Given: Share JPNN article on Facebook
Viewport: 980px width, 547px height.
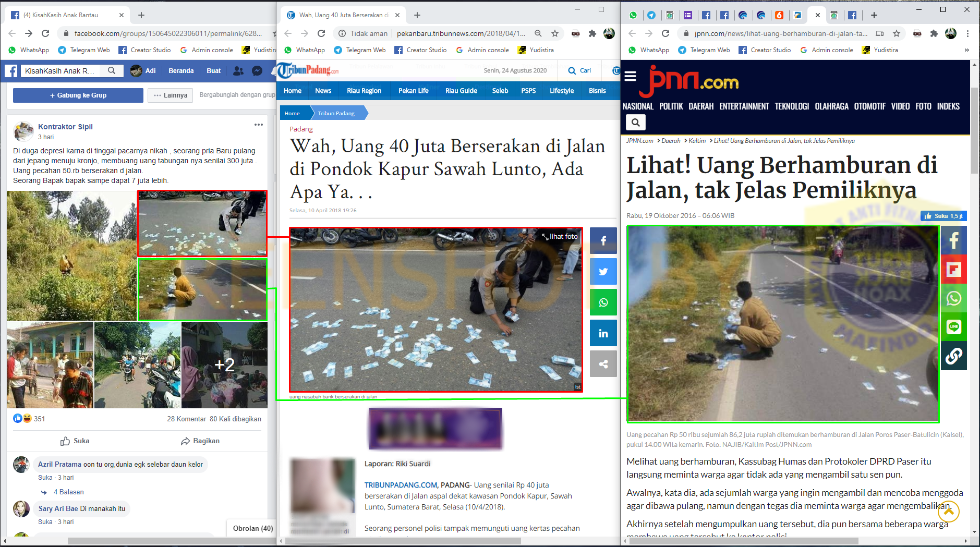Looking at the screenshot, I should point(954,240).
